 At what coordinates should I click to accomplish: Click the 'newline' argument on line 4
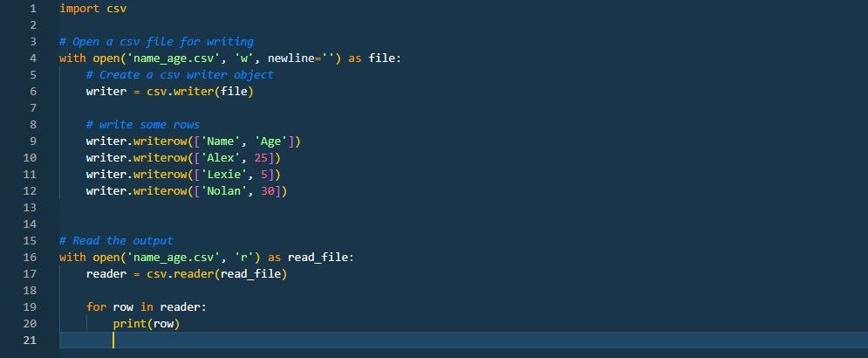point(290,59)
